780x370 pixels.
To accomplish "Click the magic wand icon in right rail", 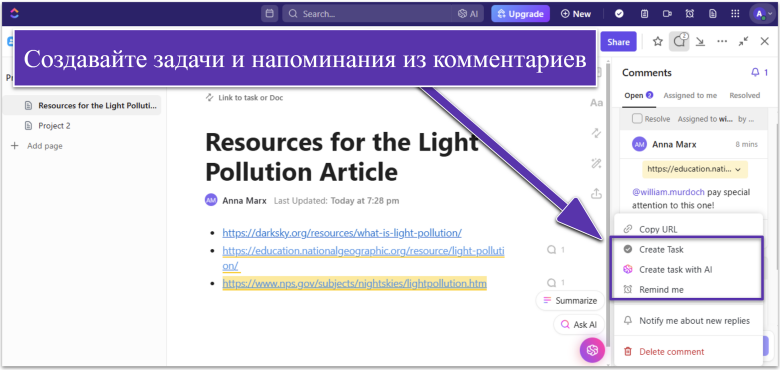I will [x=596, y=163].
